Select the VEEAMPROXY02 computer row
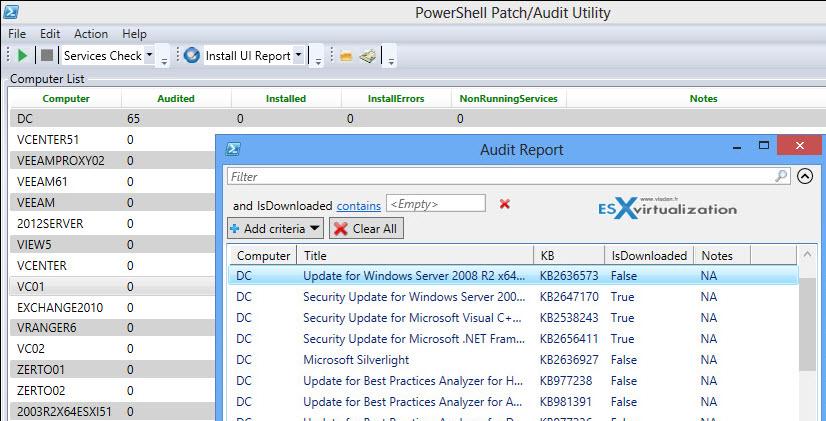The image size is (826, 421). 112,161
